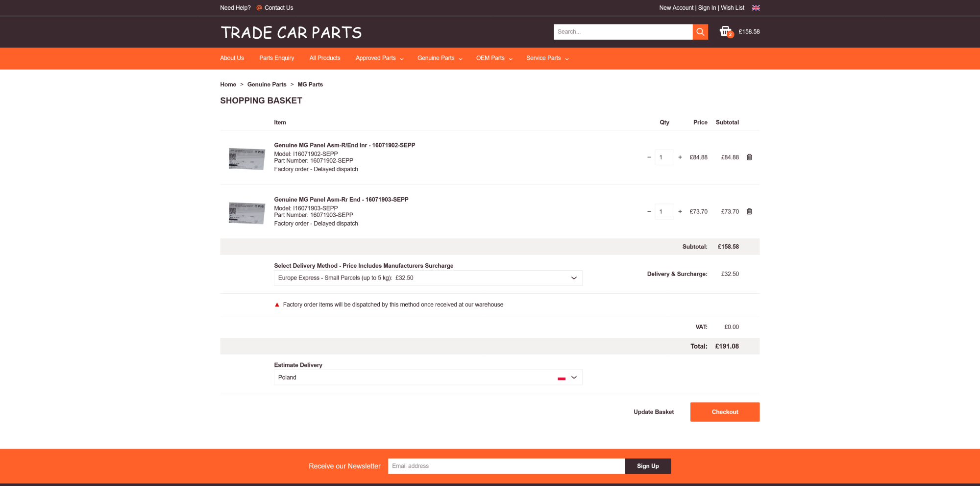The width and height of the screenshot is (980, 486).
Task: Increase quantity of Panel Asm-Rr End item
Action: [x=680, y=212]
